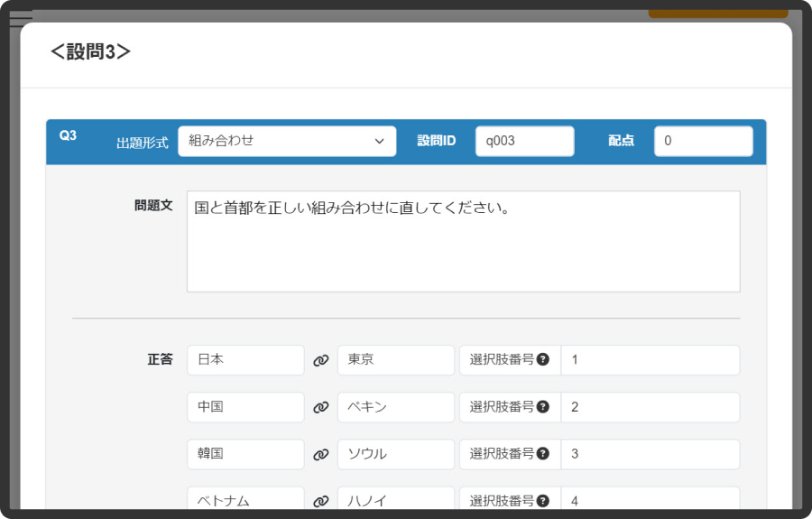Click the ペキン answer field
Screen dimensions: 812x519
coord(396,407)
